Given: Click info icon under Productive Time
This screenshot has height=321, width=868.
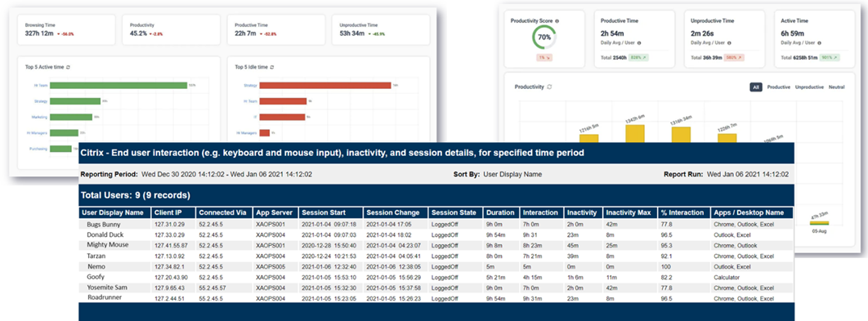Looking at the screenshot, I should pyautogui.click(x=639, y=42).
